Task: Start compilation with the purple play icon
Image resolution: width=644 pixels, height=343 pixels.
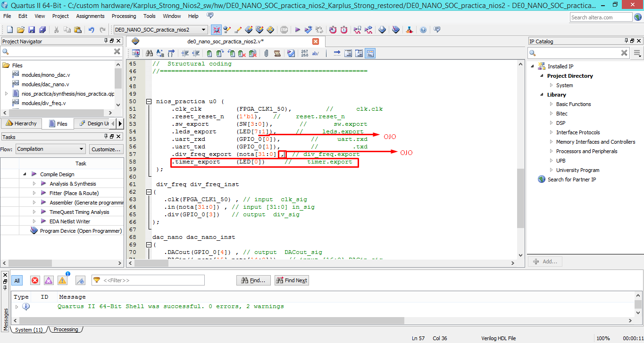Action: point(298,30)
